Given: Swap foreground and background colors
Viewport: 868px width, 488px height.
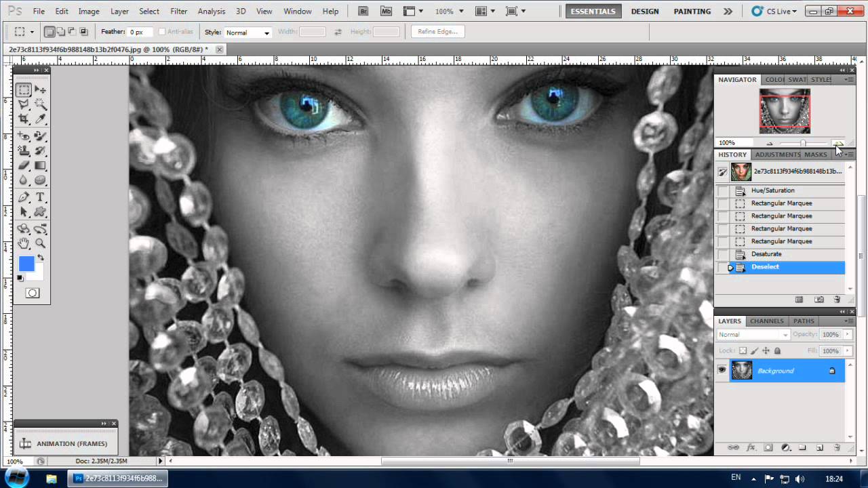Looking at the screenshot, I should [41, 258].
